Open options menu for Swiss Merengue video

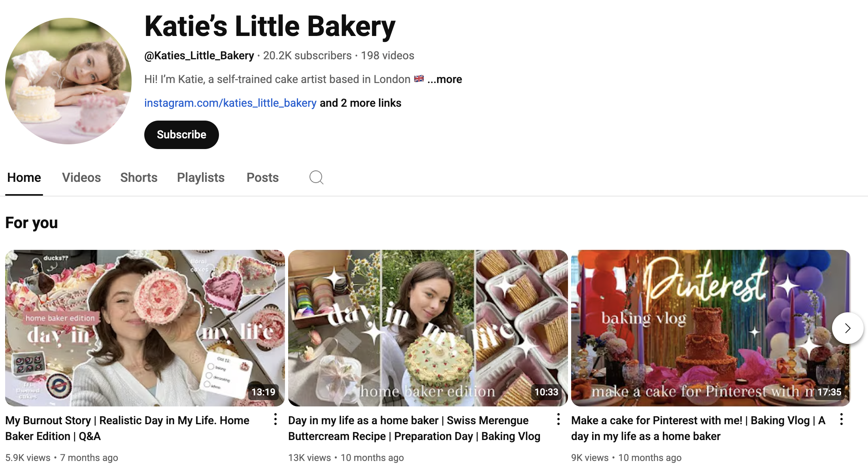click(x=558, y=419)
